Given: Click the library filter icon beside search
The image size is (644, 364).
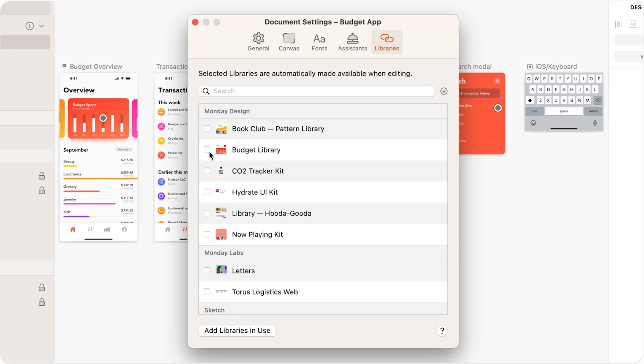Looking at the screenshot, I should 444,91.
